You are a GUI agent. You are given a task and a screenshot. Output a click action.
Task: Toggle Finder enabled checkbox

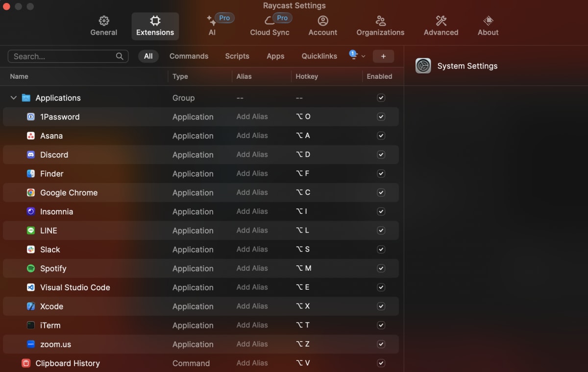coord(381,174)
